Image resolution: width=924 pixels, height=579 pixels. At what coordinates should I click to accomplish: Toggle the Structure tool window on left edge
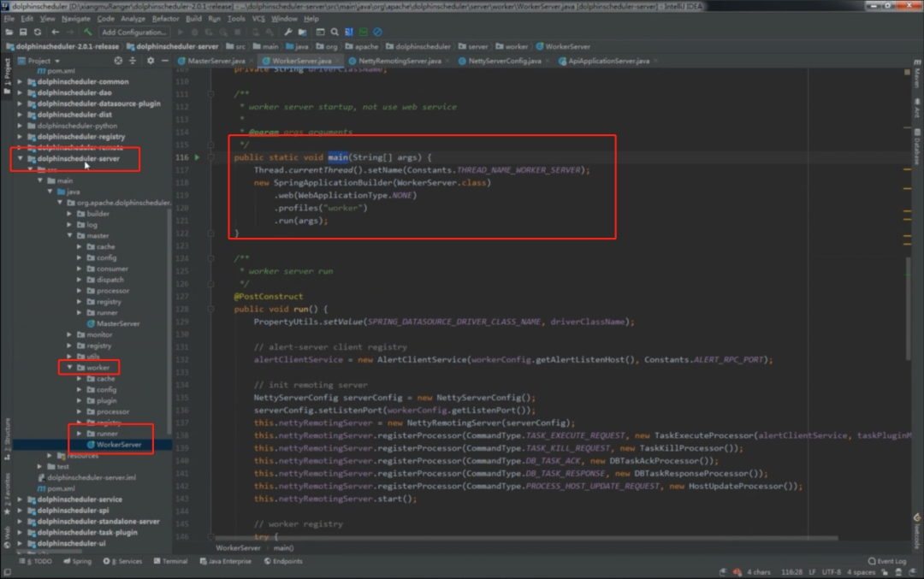click(x=7, y=439)
